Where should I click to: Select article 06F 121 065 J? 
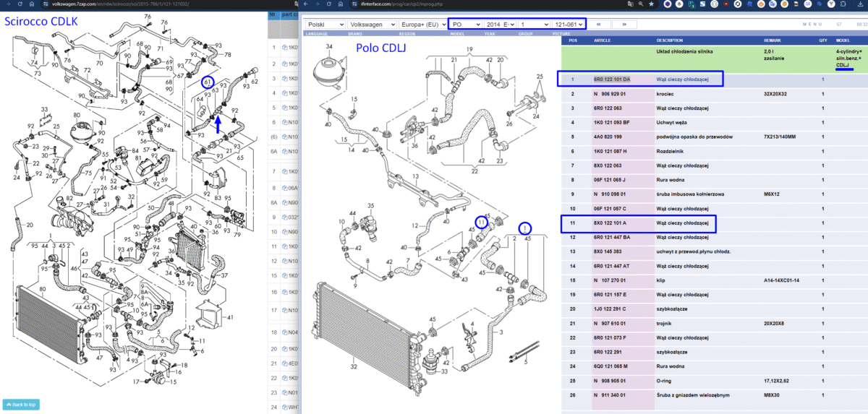(x=609, y=179)
